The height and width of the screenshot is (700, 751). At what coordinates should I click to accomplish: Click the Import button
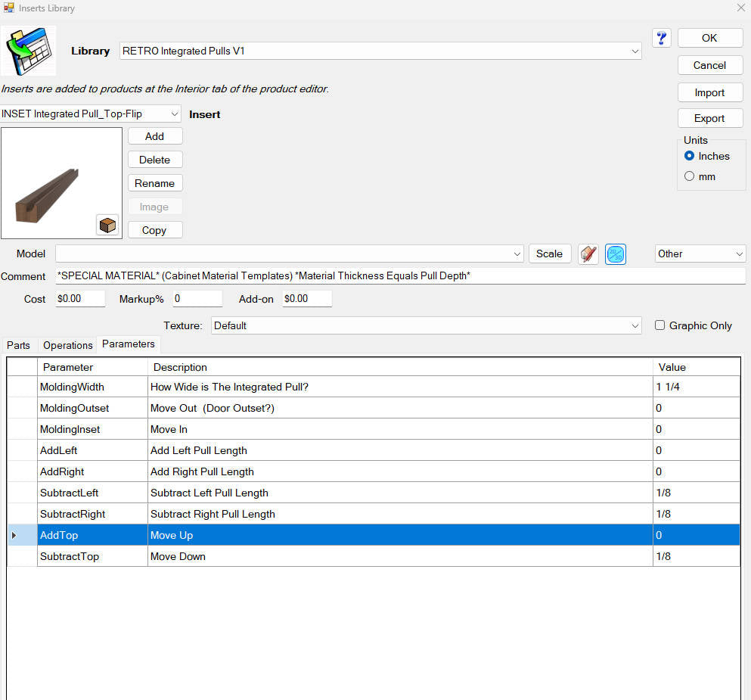tap(710, 92)
